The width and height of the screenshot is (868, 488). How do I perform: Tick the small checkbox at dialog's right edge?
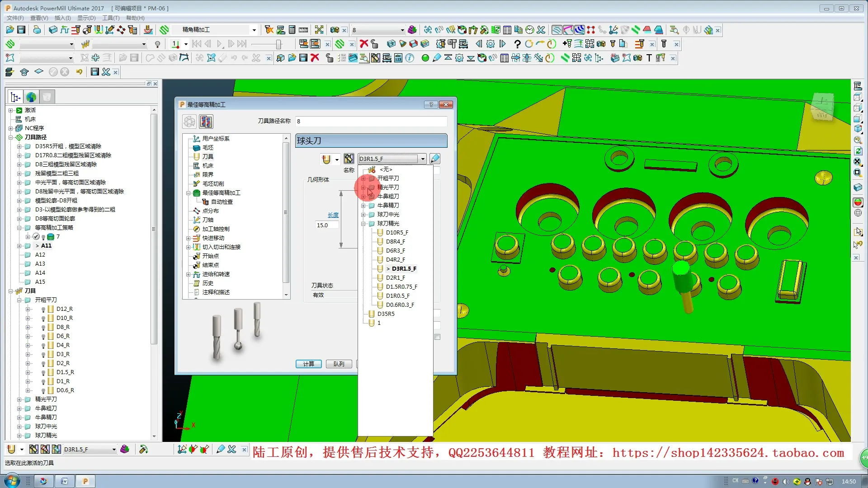click(437, 337)
